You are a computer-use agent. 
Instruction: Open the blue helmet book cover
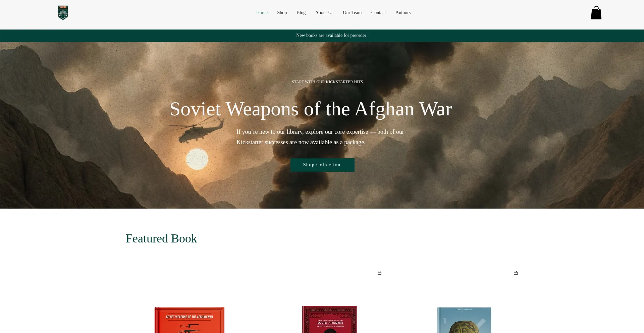pos(464,320)
